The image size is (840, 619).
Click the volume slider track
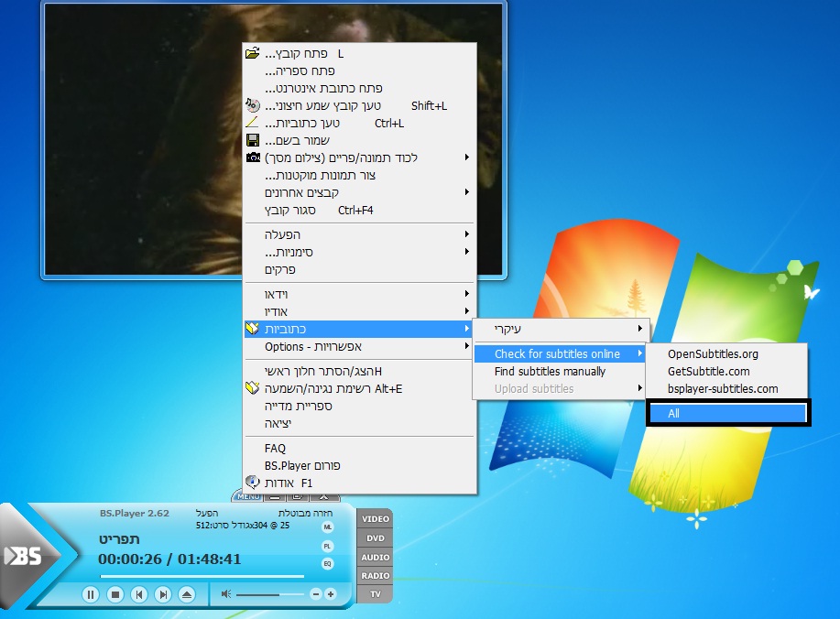coord(270,594)
